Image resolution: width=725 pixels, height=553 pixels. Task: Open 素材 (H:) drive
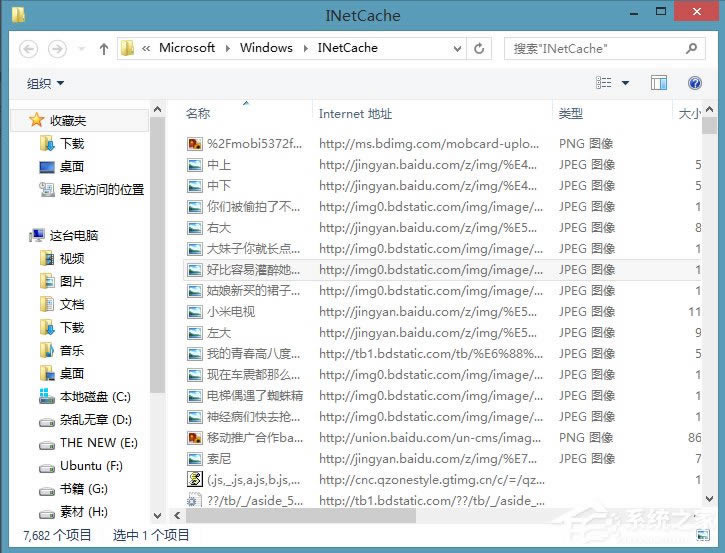83,512
